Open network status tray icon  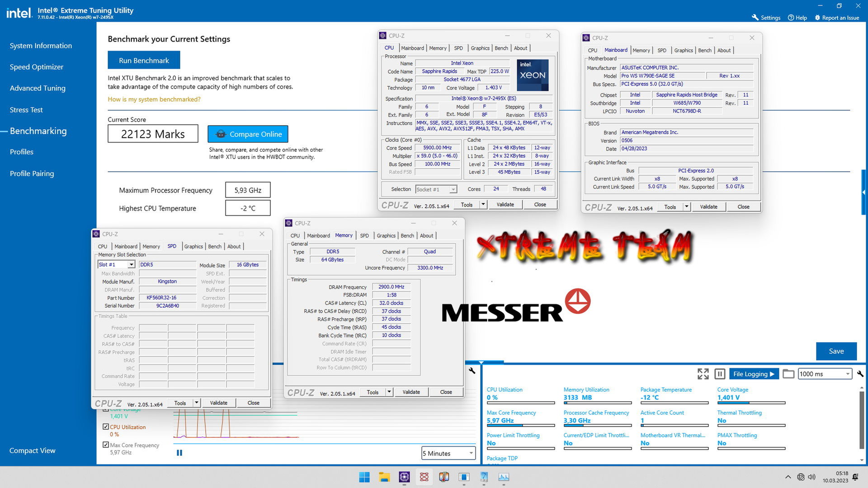(x=801, y=477)
